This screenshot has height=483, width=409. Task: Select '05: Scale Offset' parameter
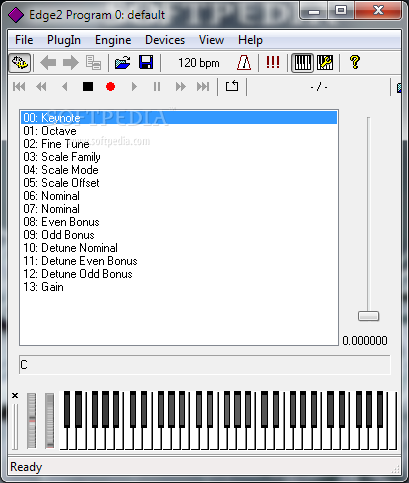[x=179, y=183]
